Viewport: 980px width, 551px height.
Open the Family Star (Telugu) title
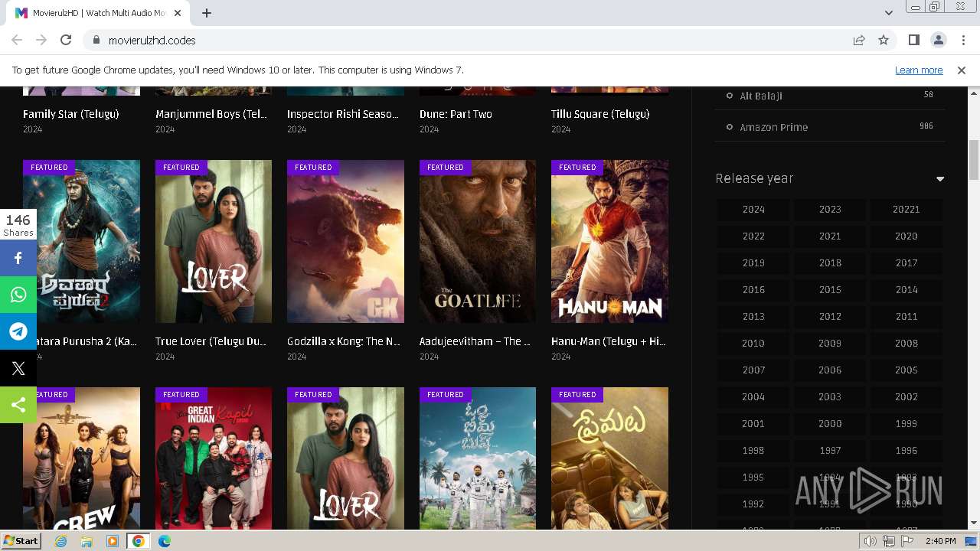click(x=71, y=114)
